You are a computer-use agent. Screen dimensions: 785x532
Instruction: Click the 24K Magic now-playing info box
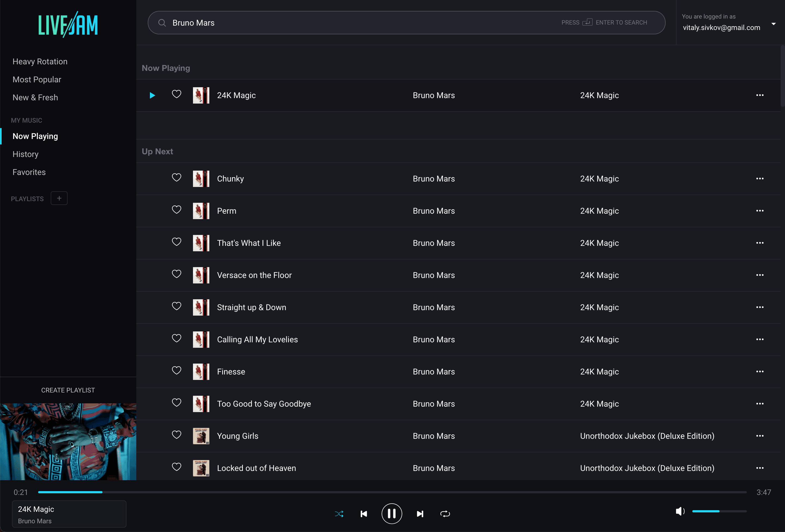point(69,514)
